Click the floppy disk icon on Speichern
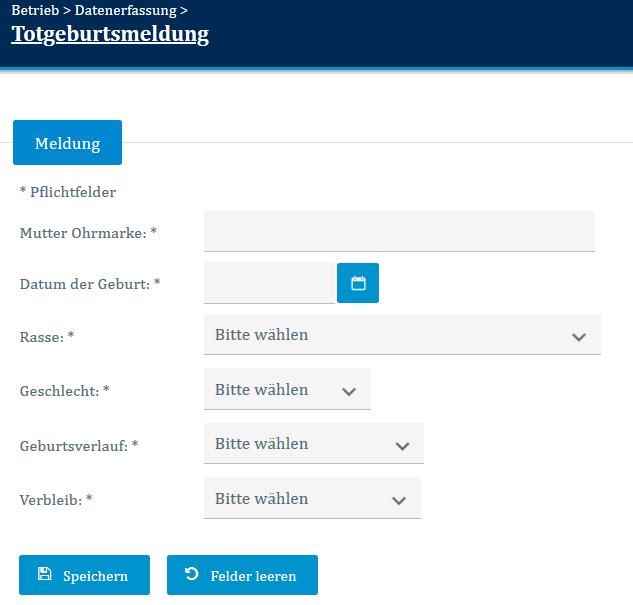Viewport: 633px width, 605px height. coord(44,575)
